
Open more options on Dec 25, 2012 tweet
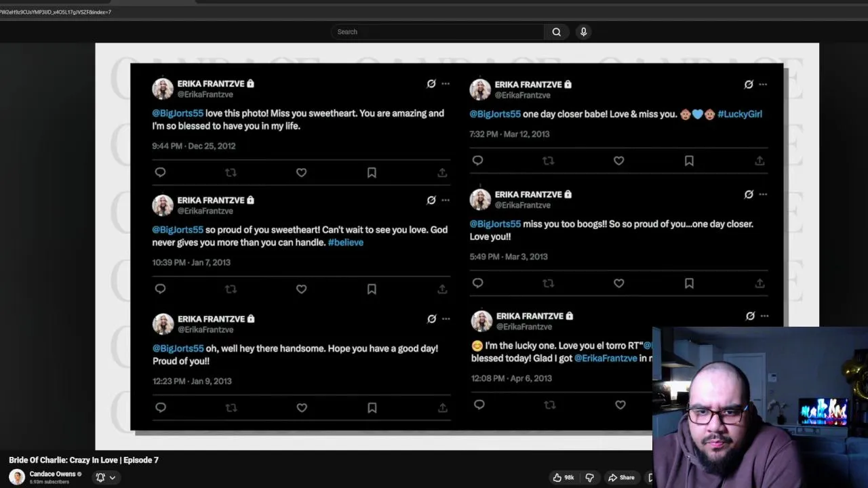(x=446, y=83)
